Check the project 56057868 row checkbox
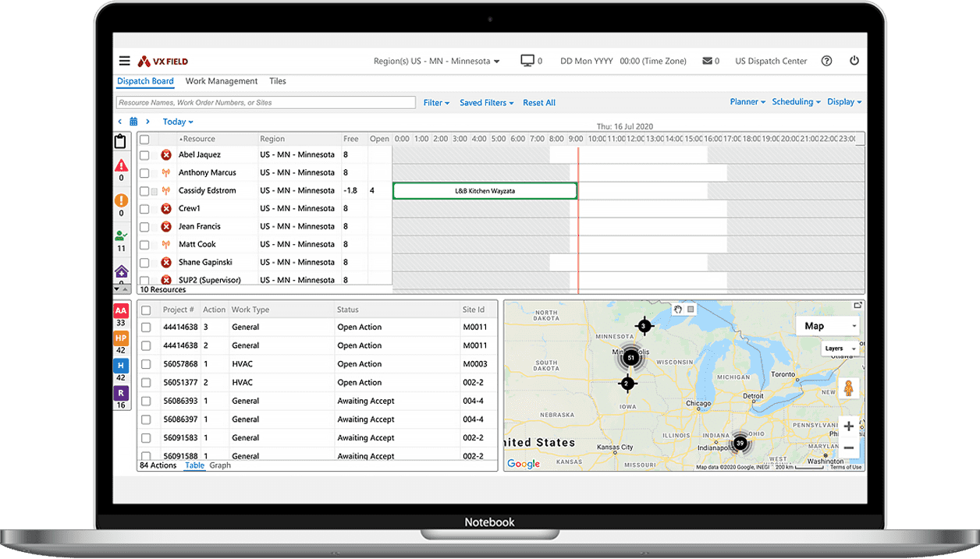Screen dimensions: 980x559 (146, 364)
